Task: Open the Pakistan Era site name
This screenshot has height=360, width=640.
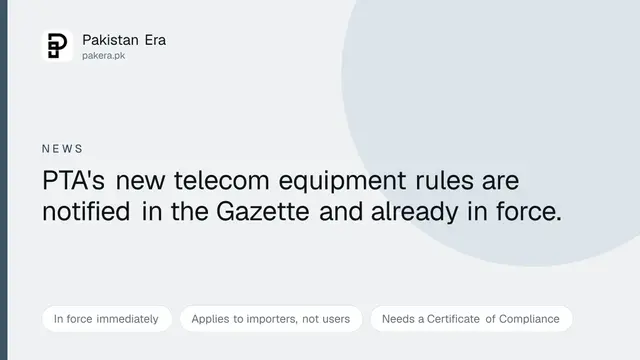Action: (124, 40)
